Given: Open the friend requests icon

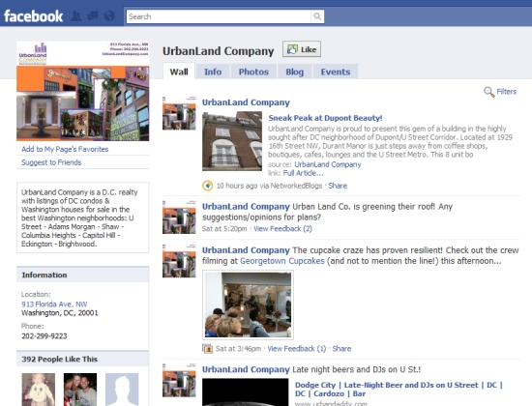Looking at the screenshot, I should [76, 16].
